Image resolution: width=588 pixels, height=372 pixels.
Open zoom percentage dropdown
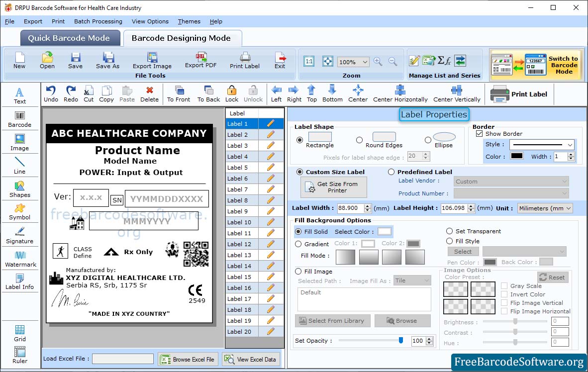[365, 62]
